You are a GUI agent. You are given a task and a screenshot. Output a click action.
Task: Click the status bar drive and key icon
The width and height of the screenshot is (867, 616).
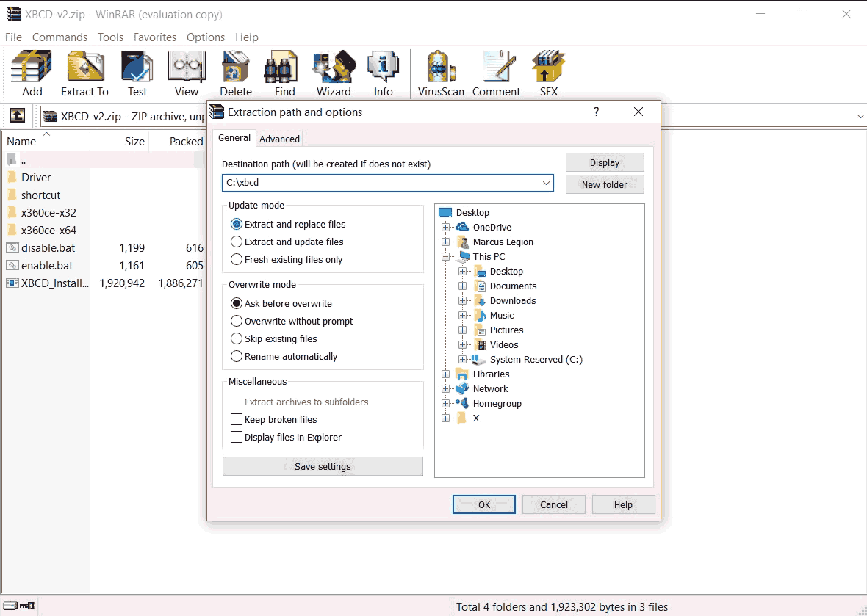coord(19,606)
